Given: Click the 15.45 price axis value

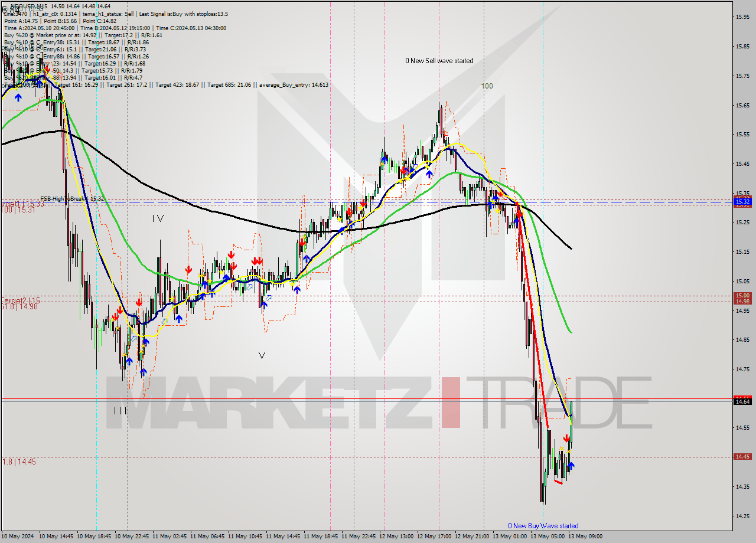Looking at the screenshot, I should coord(742,163).
